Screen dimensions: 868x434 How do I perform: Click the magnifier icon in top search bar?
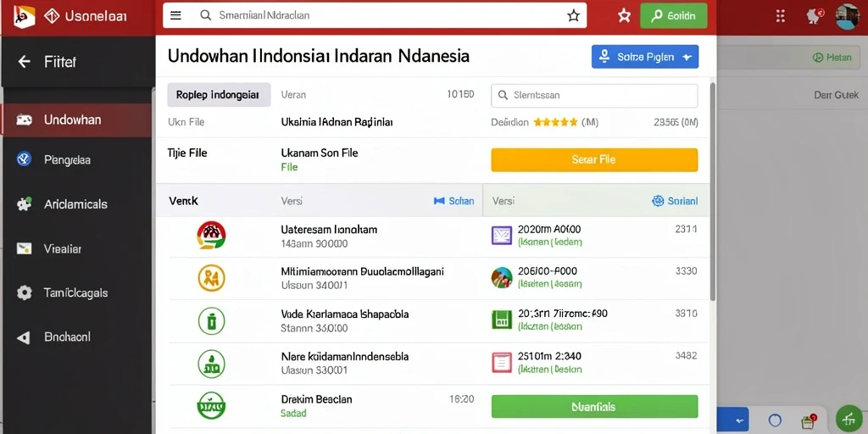205,15
